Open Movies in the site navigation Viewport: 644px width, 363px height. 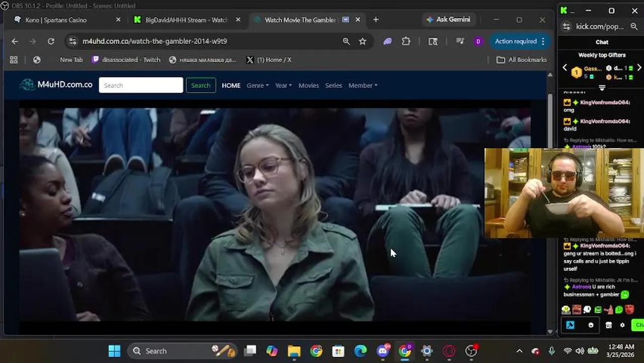(x=308, y=86)
